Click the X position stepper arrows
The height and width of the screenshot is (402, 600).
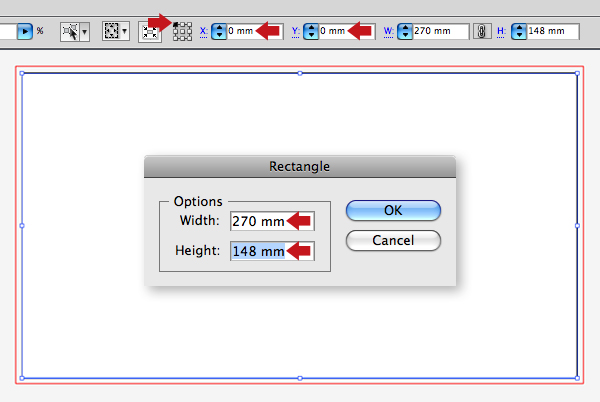tap(219, 31)
